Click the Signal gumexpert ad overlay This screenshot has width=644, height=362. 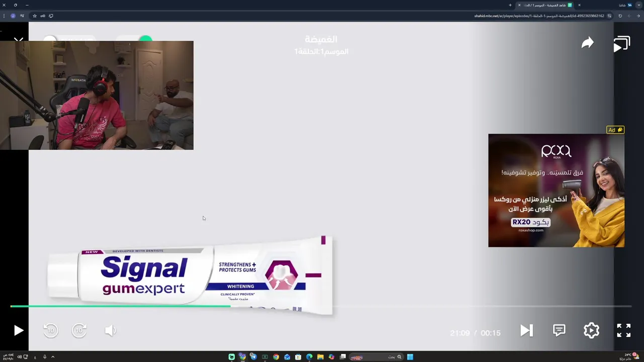pos(190,276)
